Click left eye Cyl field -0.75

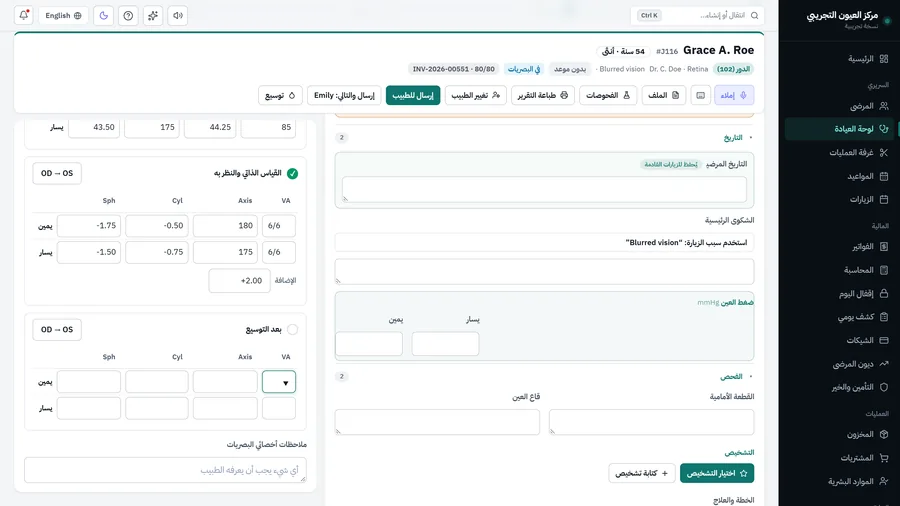click(157, 252)
